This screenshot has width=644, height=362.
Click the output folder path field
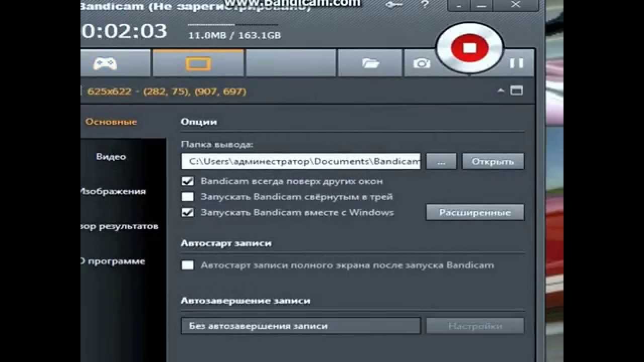click(x=301, y=161)
